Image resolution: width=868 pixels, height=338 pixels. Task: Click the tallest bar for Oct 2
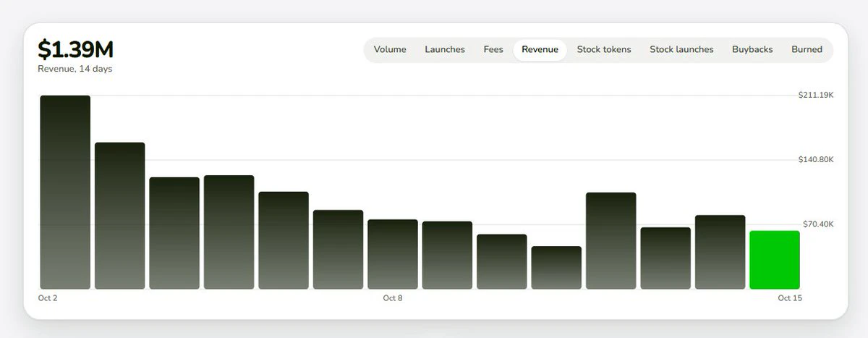(x=65, y=193)
